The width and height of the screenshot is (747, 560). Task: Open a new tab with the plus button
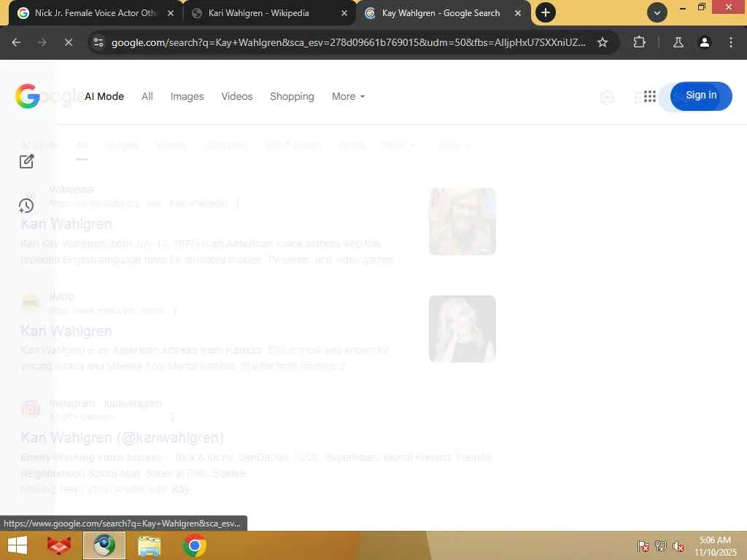coord(546,13)
